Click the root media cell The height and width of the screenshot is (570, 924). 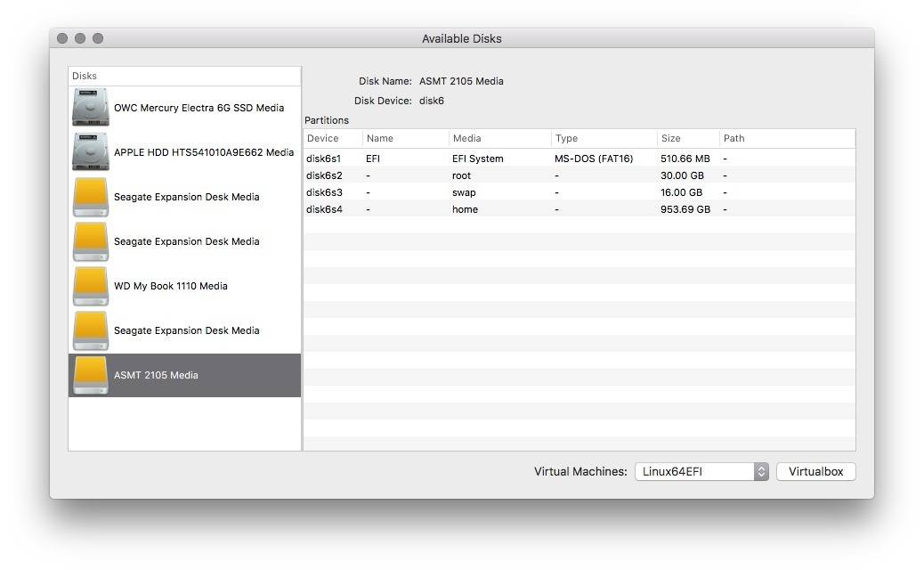[461, 175]
